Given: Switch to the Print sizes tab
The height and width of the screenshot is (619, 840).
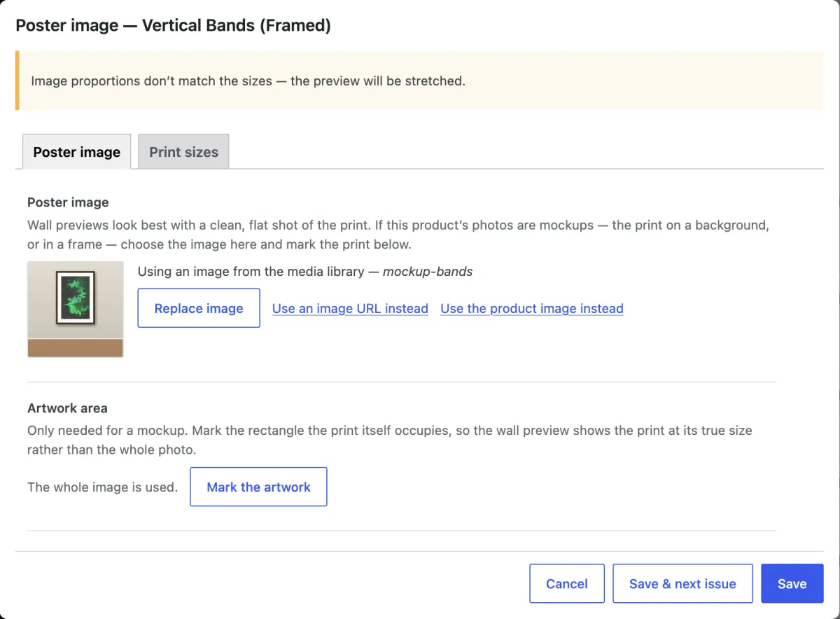Looking at the screenshot, I should 183,152.
